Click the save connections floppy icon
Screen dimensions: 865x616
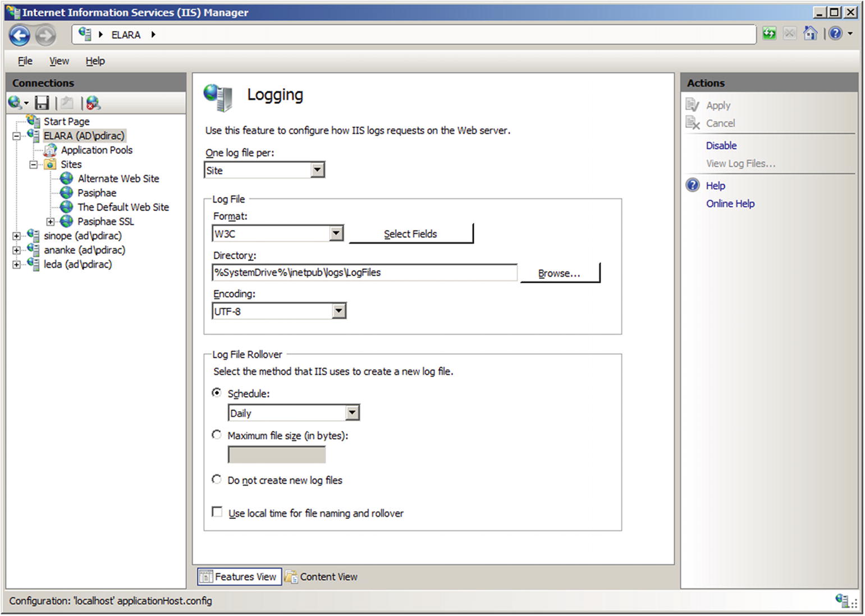[42, 103]
